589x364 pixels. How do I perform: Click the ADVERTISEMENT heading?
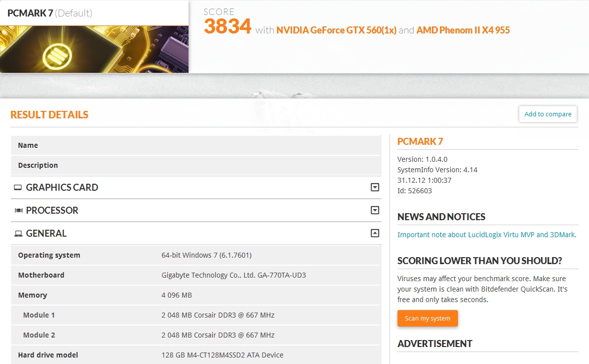(x=434, y=344)
